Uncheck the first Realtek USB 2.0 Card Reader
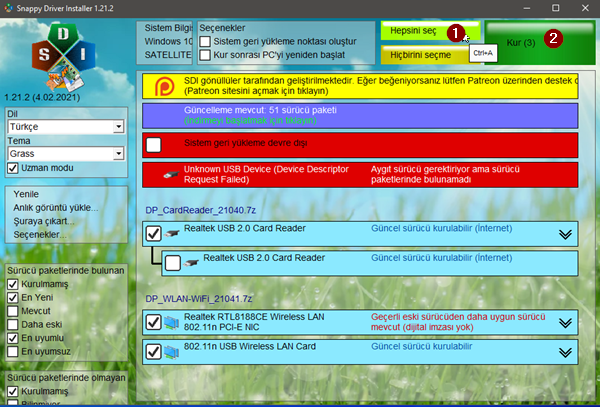This screenshot has height=407, width=600. (153, 233)
